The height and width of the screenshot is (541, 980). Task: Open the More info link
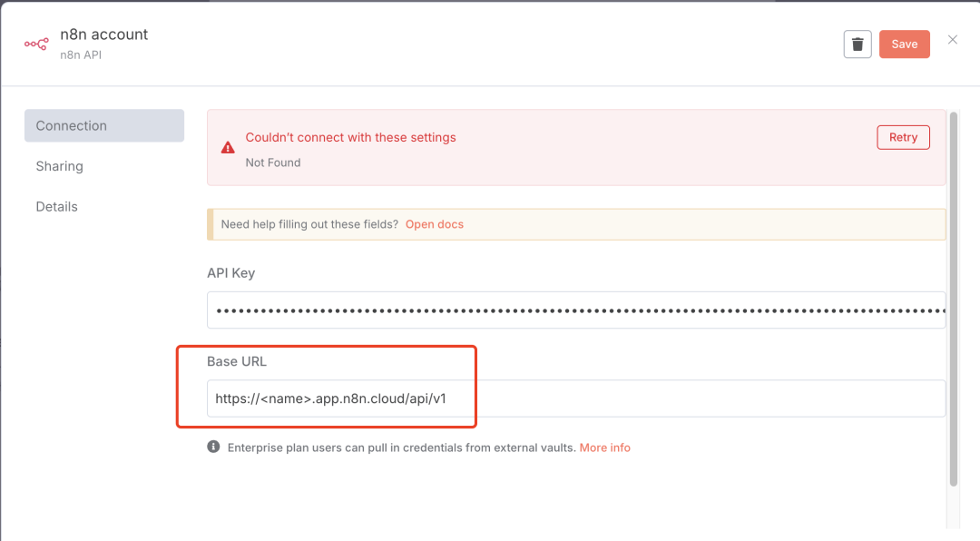click(x=604, y=448)
